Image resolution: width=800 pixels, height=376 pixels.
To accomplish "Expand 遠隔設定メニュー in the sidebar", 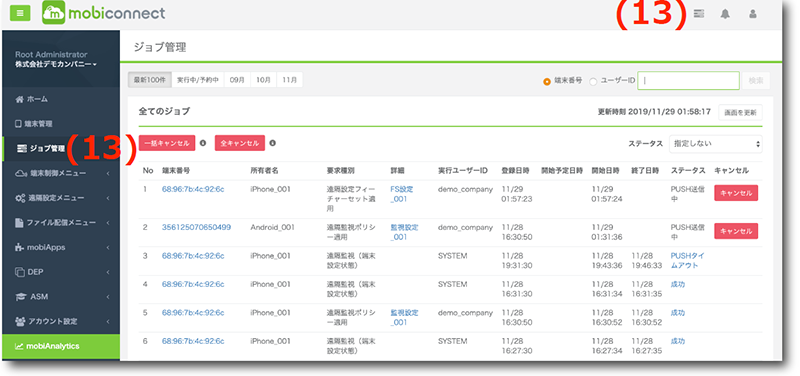I will [61, 198].
